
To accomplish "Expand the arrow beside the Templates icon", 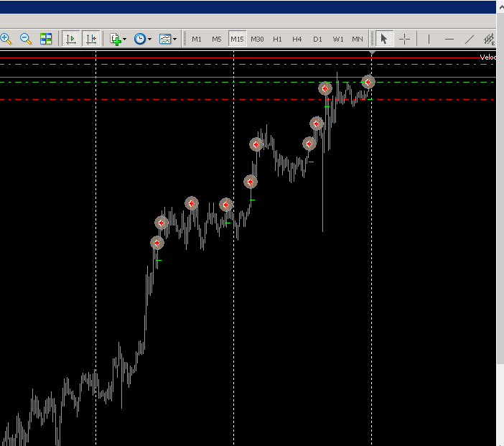I will click(175, 40).
